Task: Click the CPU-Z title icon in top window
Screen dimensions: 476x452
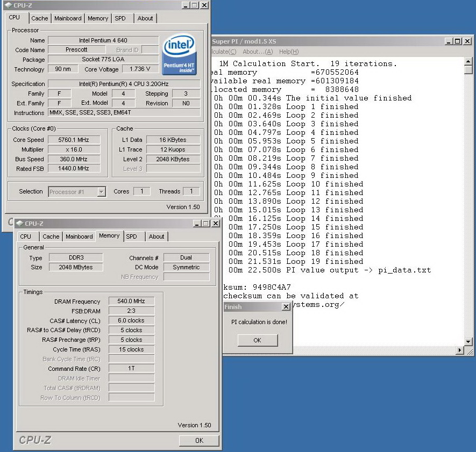Action: pyautogui.click(x=9, y=5)
